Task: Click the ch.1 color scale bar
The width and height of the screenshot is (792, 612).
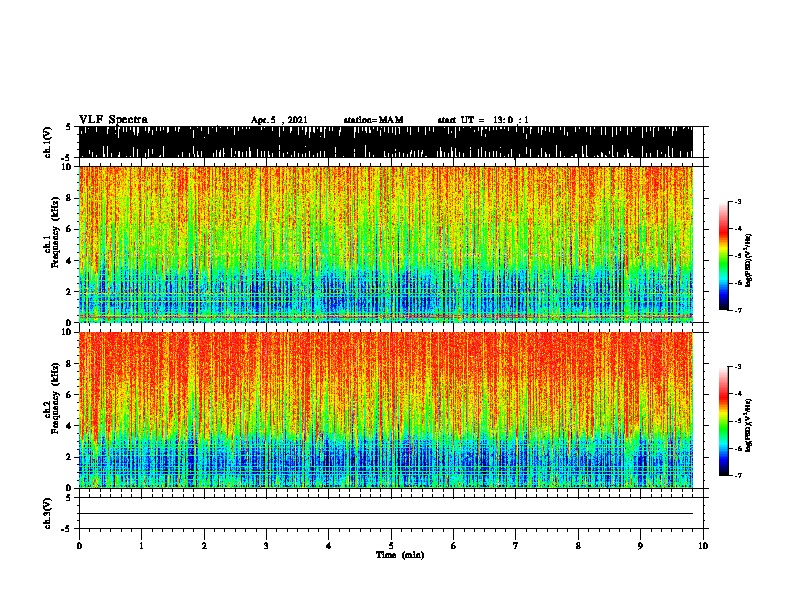Action: (x=724, y=256)
